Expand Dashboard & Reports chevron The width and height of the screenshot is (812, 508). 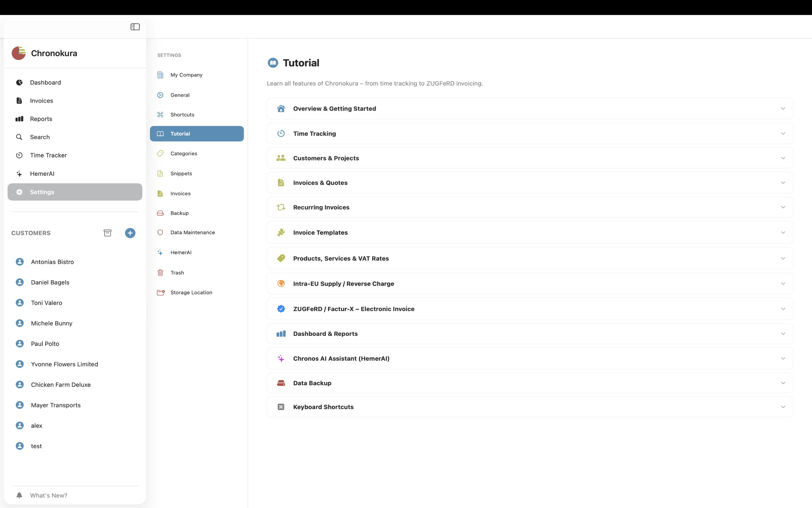(x=783, y=334)
